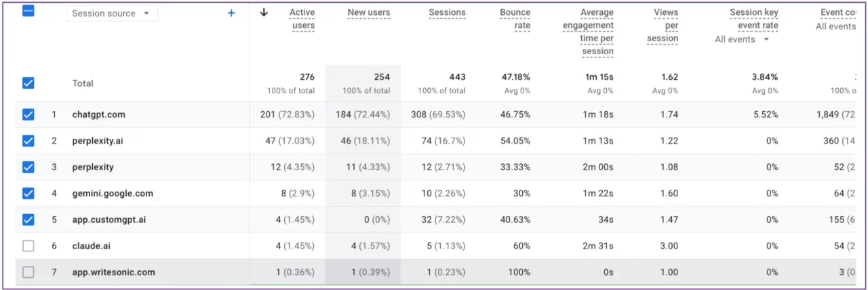Uncheck the app.customgpt.ai row checkbox
Image resolution: width=868 pixels, height=290 pixels.
tap(28, 220)
